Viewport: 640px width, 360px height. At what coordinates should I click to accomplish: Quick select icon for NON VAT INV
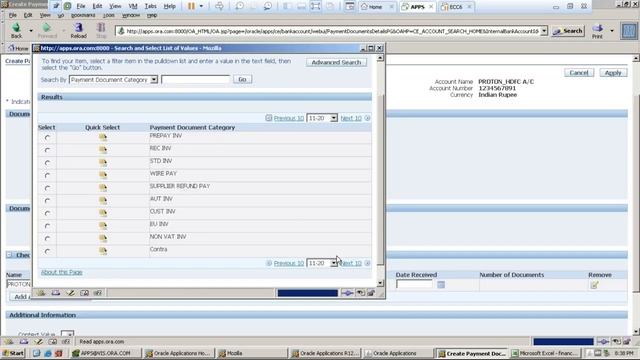[x=103, y=238]
